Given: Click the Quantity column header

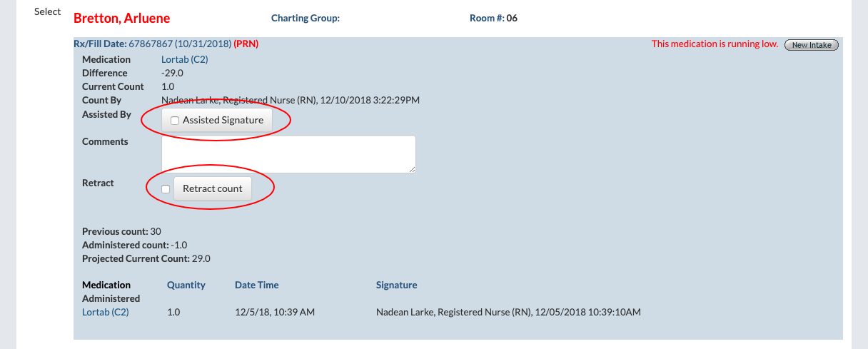Looking at the screenshot, I should [186, 285].
